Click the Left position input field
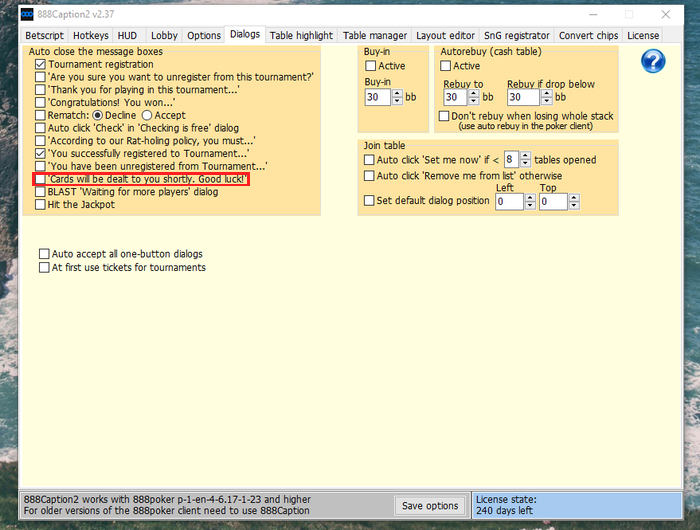Screen dimensions: 700x530 pos(509,201)
